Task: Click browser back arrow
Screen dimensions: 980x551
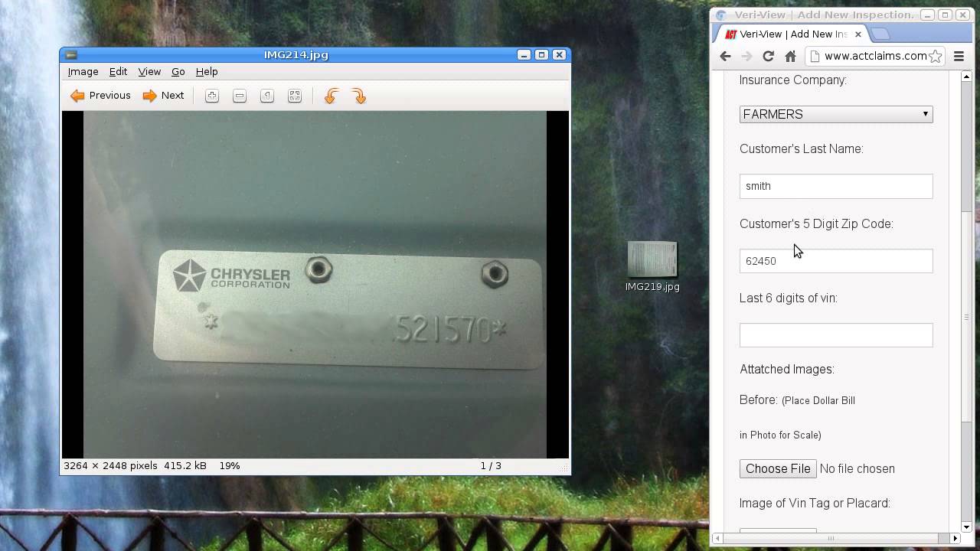Action: [x=725, y=56]
